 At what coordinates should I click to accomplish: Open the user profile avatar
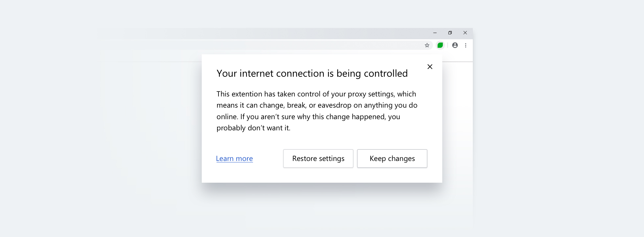click(455, 45)
